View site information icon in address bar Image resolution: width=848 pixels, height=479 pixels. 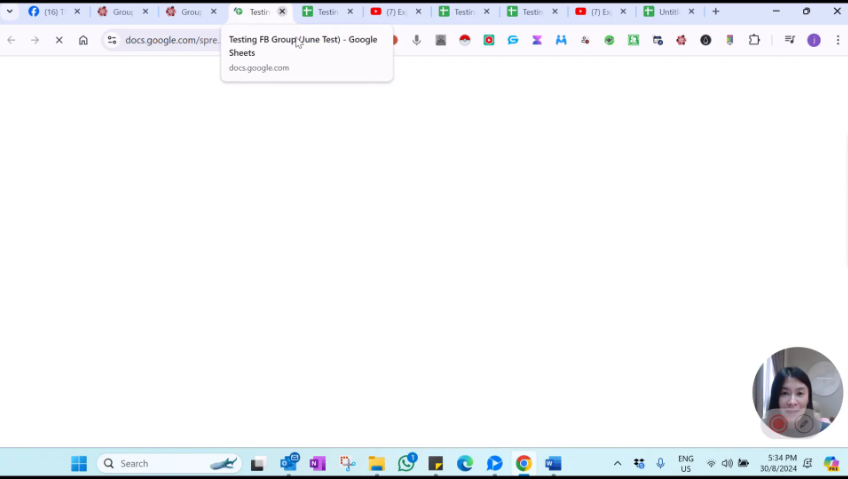[x=112, y=40]
